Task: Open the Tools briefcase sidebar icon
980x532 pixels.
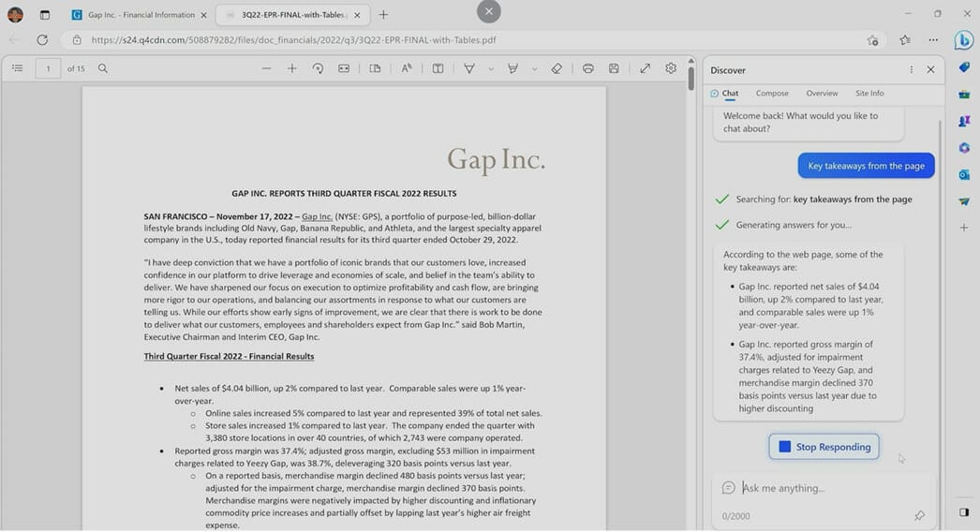Action: (964, 95)
